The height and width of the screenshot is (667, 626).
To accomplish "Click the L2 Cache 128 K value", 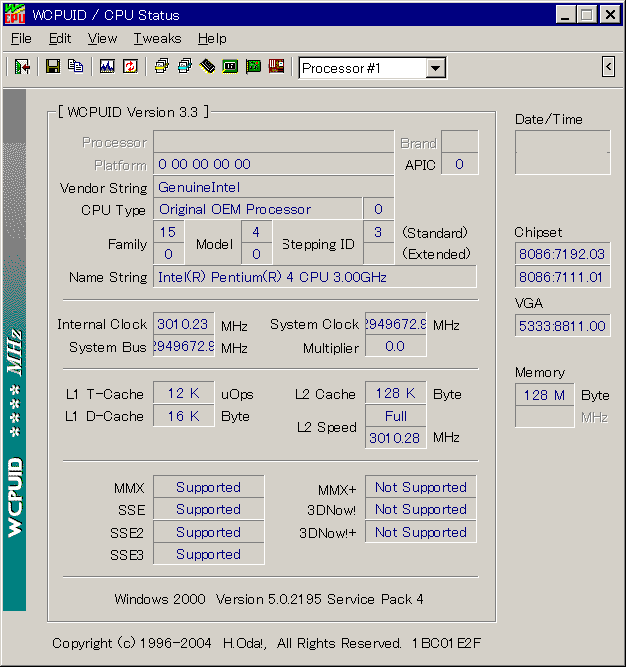I will [x=396, y=393].
